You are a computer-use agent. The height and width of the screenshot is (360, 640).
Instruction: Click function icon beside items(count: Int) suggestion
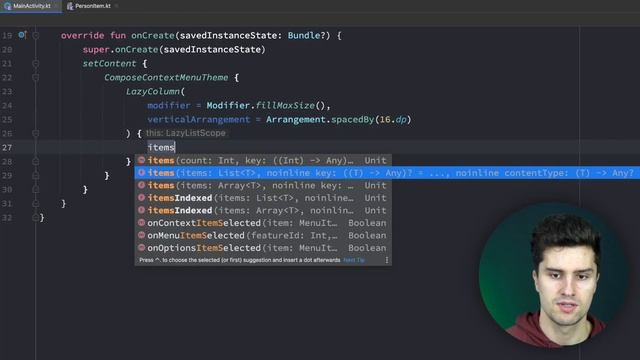[x=141, y=160]
